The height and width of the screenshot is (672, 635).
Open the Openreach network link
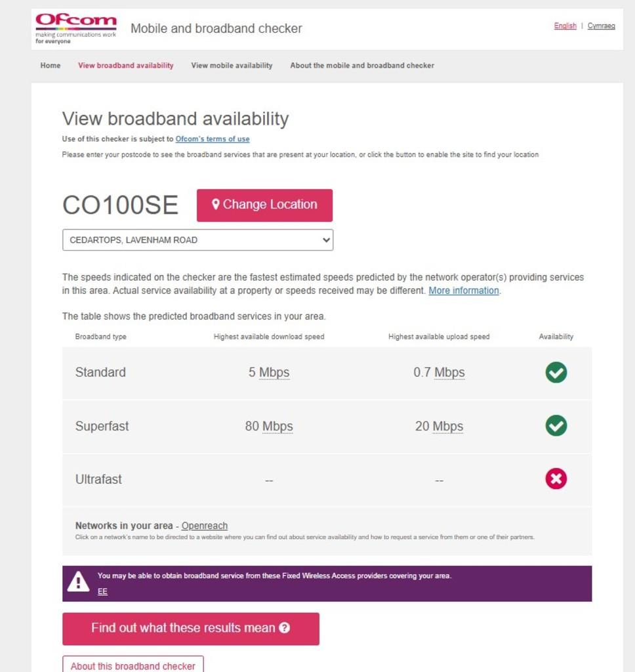point(205,526)
